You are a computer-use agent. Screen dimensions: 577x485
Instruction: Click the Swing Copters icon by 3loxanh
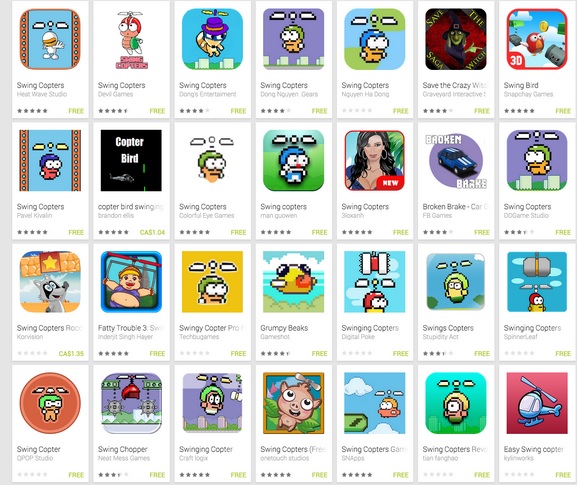[x=374, y=160]
